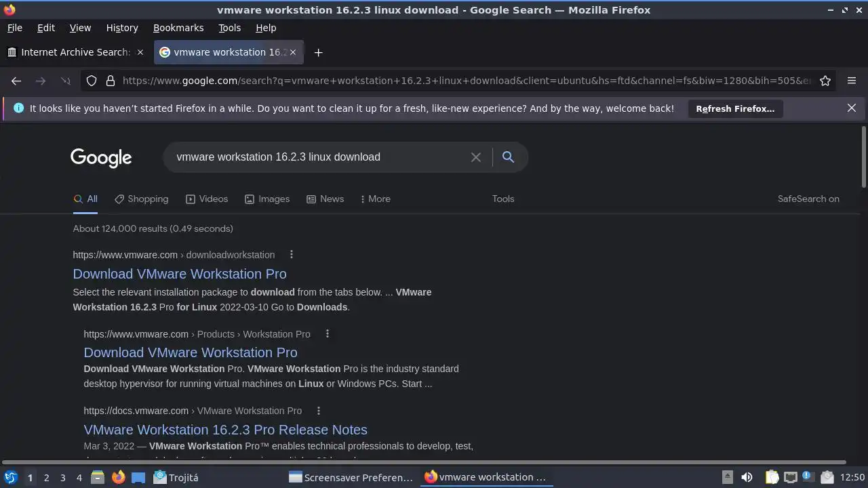Click the Refresh Firefox… button

click(x=735, y=108)
